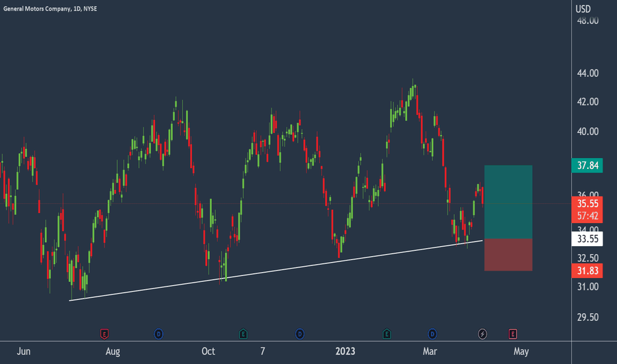Click the May label on time axis

pos(521,351)
